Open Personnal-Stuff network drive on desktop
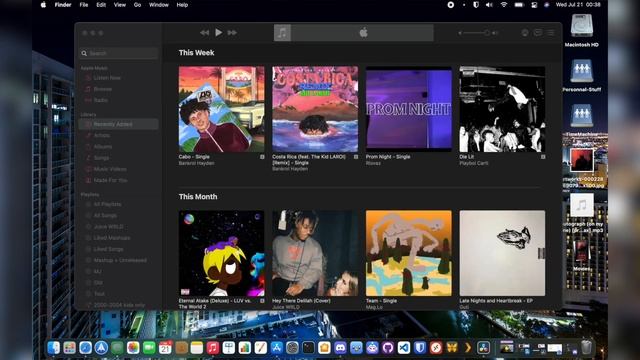 (x=582, y=72)
